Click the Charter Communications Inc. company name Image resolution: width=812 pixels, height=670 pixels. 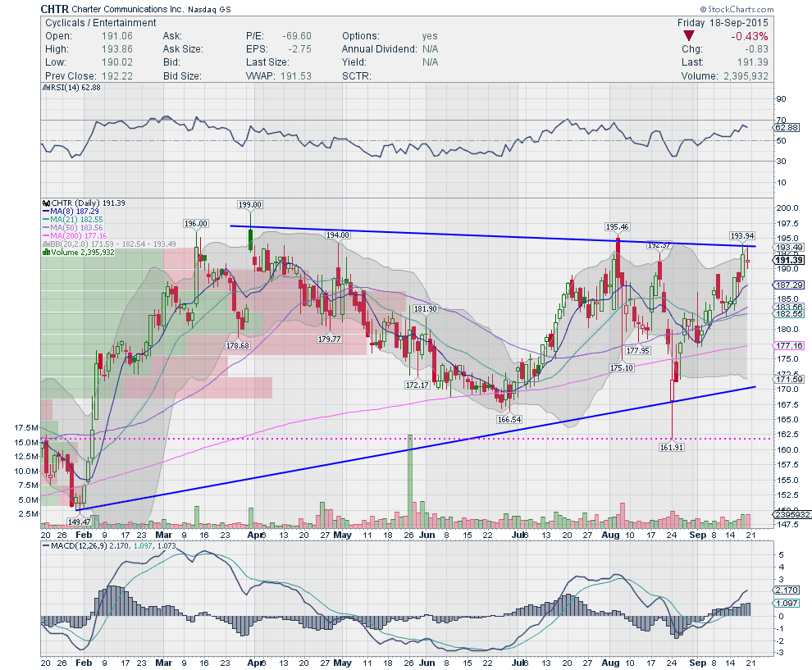click(127, 9)
